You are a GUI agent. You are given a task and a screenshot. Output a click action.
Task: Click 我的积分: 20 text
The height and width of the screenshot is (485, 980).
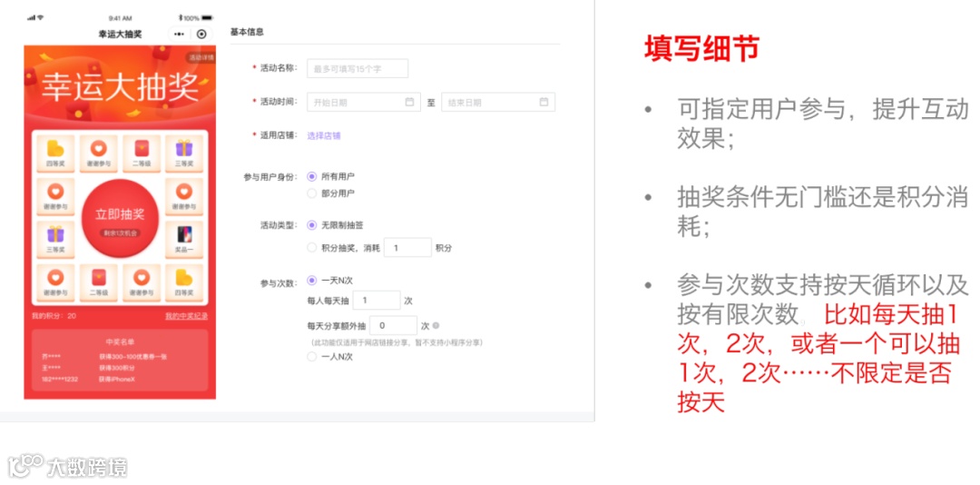54,316
